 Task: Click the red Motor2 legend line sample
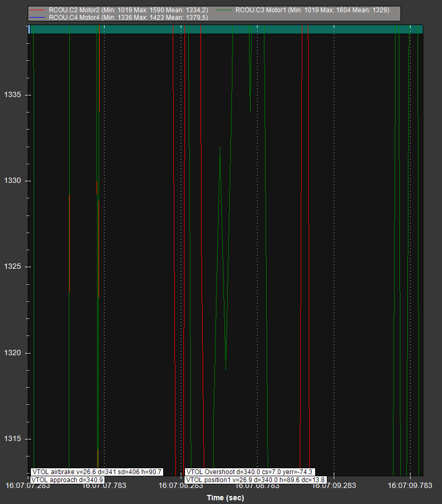coord(37,10)
